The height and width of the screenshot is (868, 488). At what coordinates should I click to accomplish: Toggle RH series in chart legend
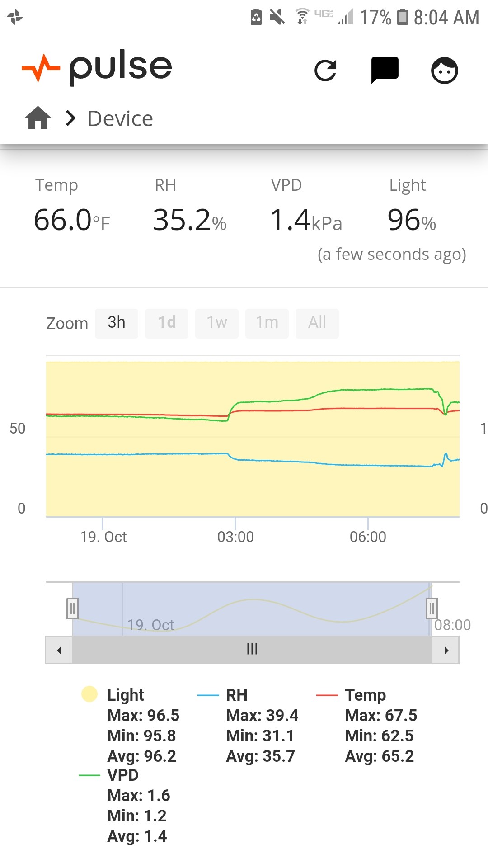(x=237, y=695)
